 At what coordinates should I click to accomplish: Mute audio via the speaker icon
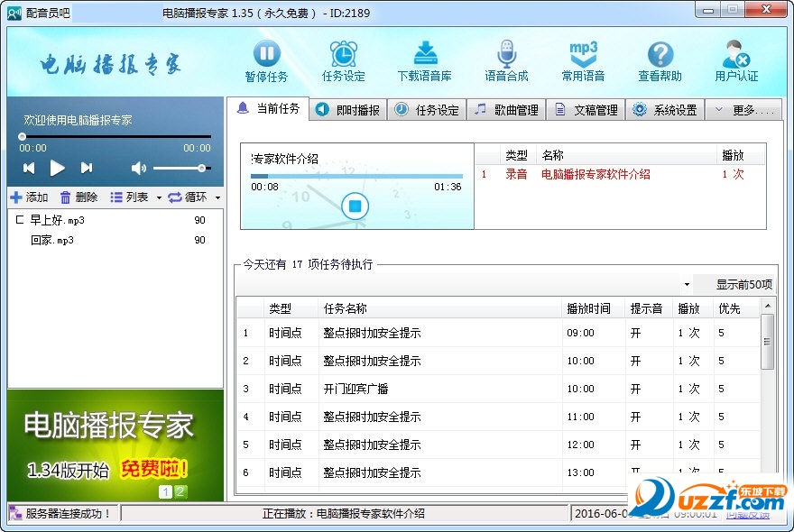click(137, 167)
